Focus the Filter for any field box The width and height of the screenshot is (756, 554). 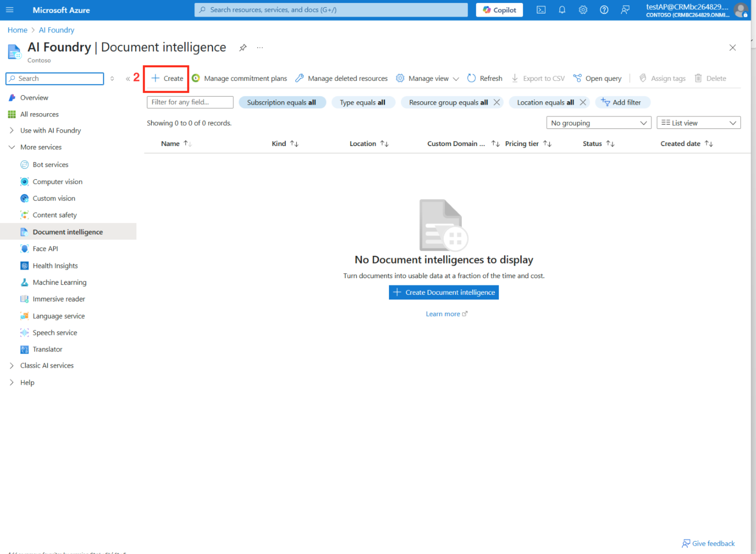pos(190,102)
